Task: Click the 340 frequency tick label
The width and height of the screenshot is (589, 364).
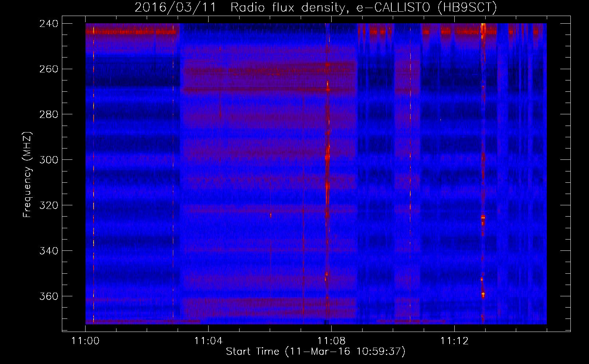Action: point(49,251)
